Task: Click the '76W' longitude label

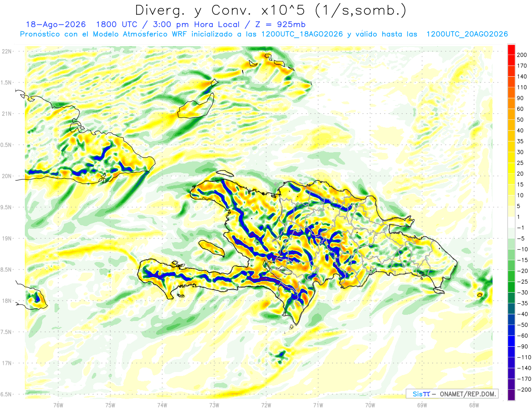Action: [58, 405]
